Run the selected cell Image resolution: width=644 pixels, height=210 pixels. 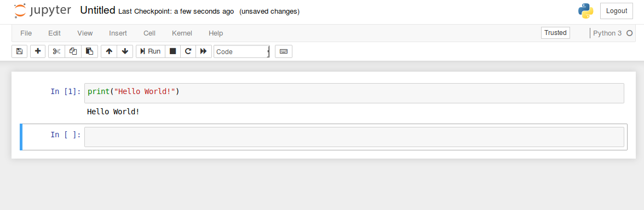pyautogui.click(x=150, y=51)
